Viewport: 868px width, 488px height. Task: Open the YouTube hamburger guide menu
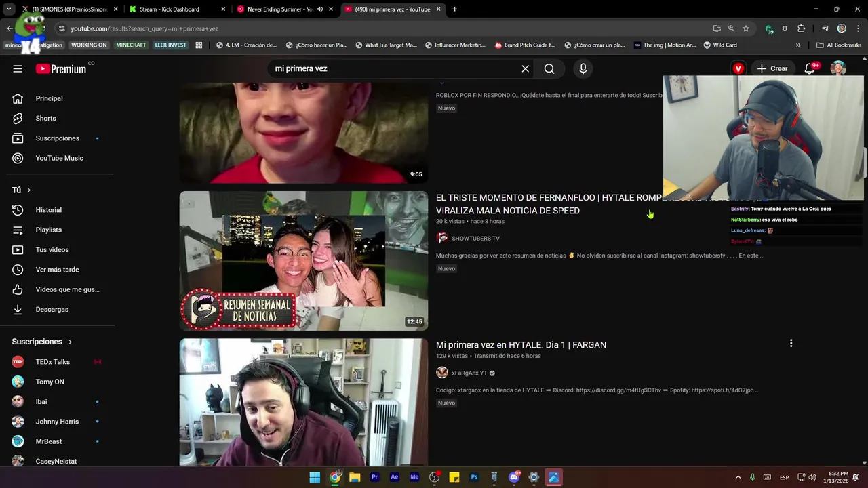[18, 68]
